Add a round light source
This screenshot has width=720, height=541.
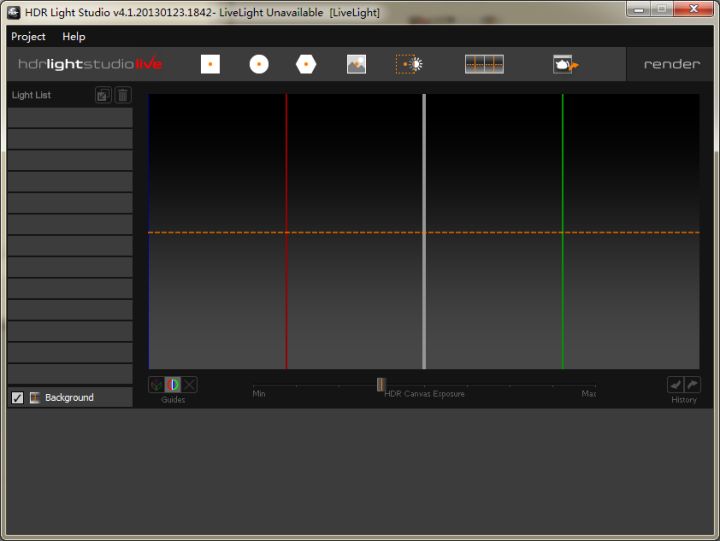click(x=259, y=64)
